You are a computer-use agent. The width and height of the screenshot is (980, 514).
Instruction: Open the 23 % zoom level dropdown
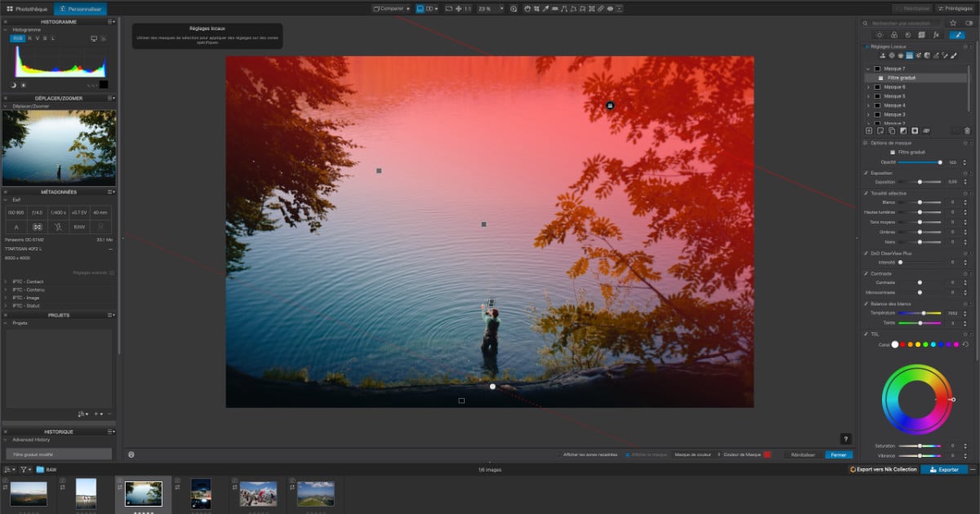[x=491, y=8]
